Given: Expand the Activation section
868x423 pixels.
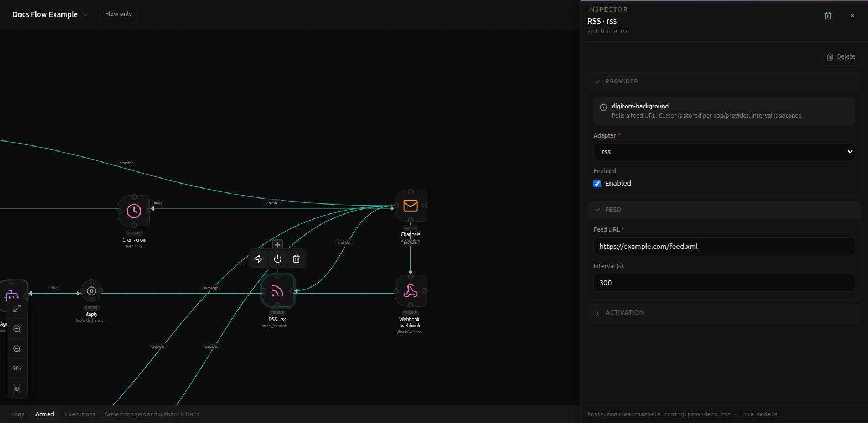Looking at the screenshot, I should point(724,312).
